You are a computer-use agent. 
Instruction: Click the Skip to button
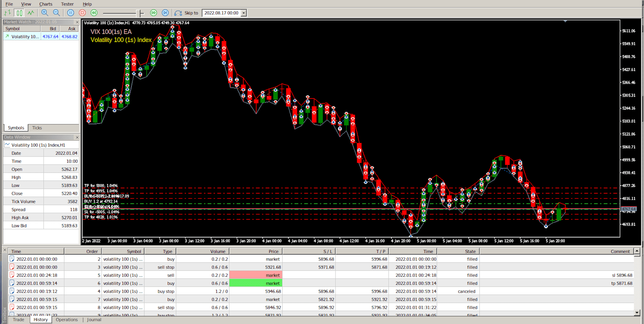[x=186, y=13]
